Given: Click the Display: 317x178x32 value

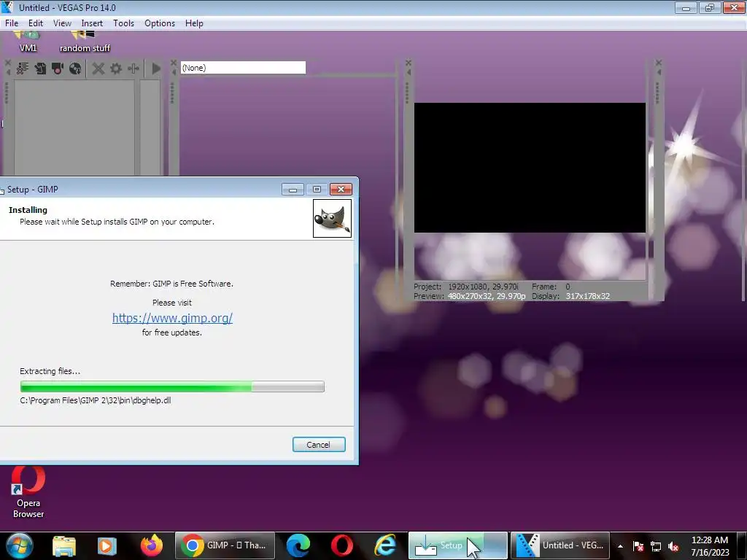Looking at the screenshot, I should click(587, 296).
